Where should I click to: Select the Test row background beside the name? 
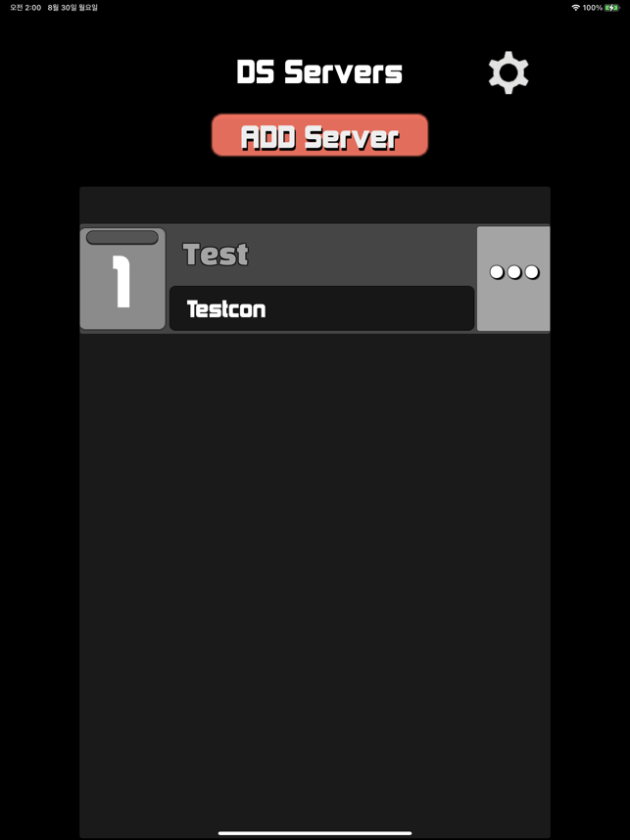click(x=362, y=255)
